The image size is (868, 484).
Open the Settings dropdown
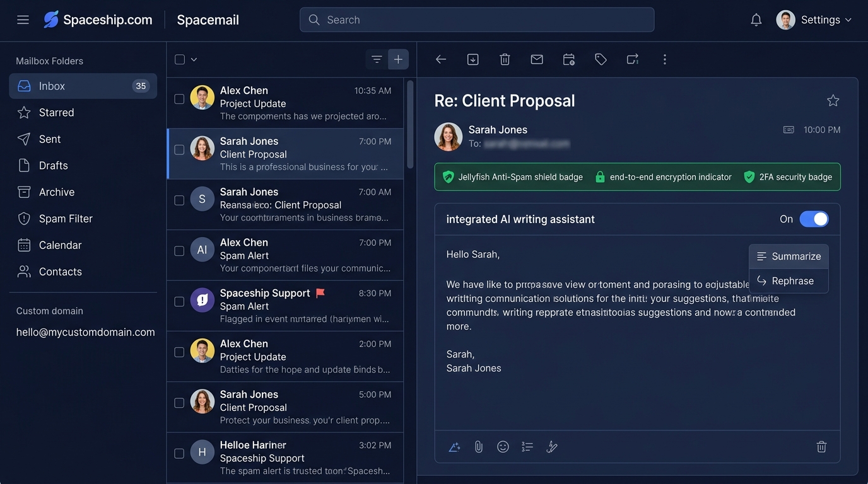point(814,20)
